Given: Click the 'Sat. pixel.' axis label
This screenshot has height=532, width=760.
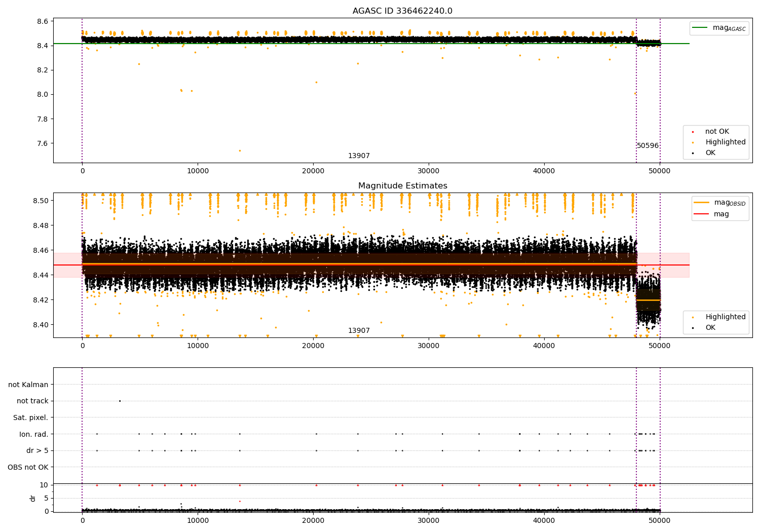Looking at the screenshot, I should point(30,417).
